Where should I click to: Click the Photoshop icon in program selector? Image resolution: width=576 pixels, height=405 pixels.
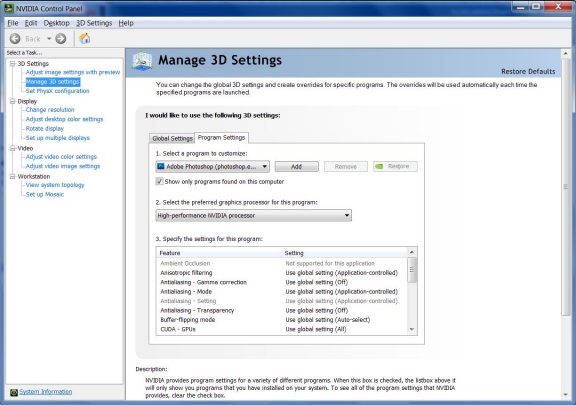[161, 166]
